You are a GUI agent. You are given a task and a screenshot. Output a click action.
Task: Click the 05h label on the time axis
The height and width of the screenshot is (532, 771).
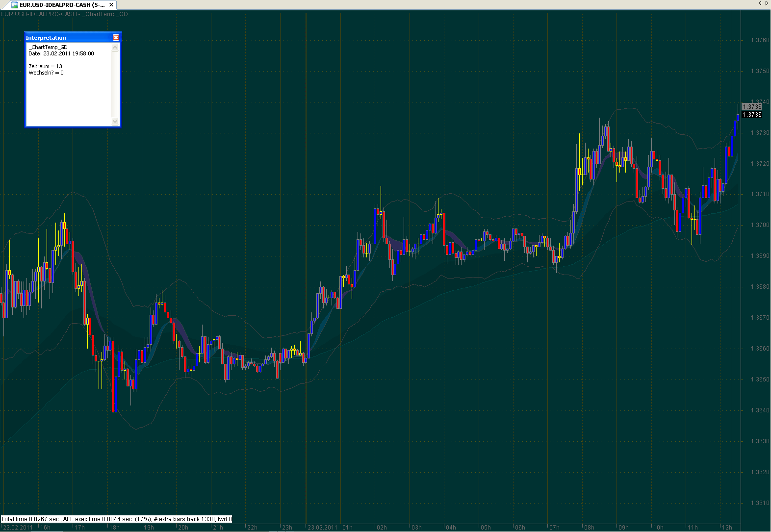tap(486, 528)
